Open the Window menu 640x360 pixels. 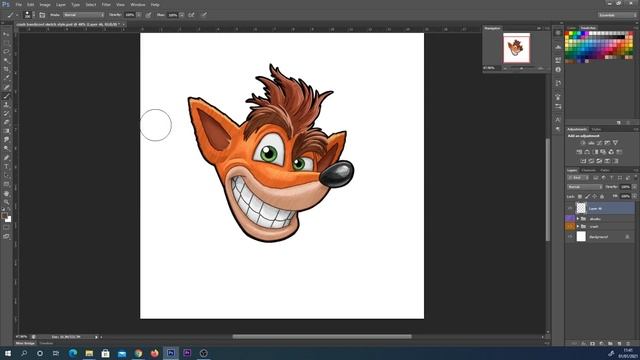pyautogui.click(x=138, y=4)
